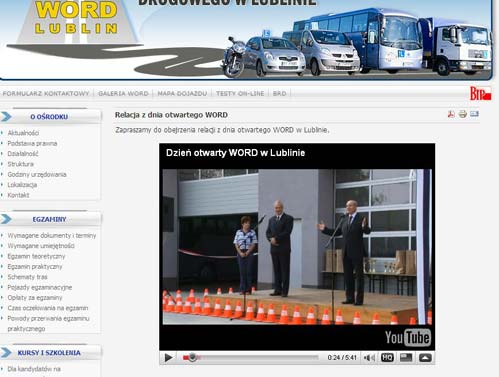Viewport: 499px width, 377px height.
Task: Open the BIP logo link
Action: coord(480,93)
